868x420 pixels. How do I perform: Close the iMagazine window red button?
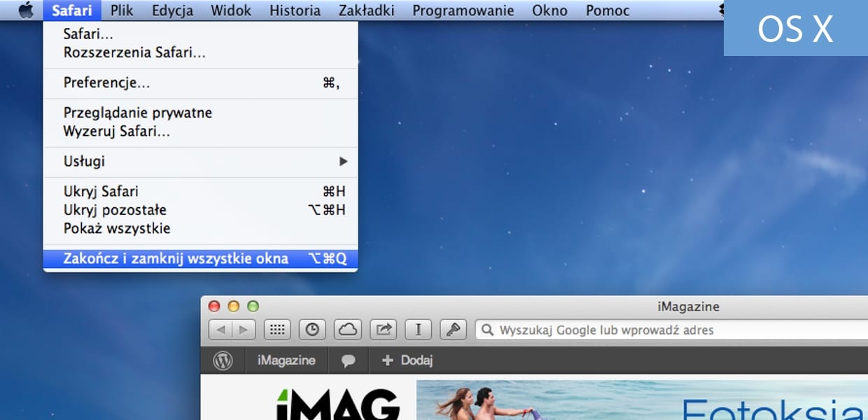tap(215, 306)
